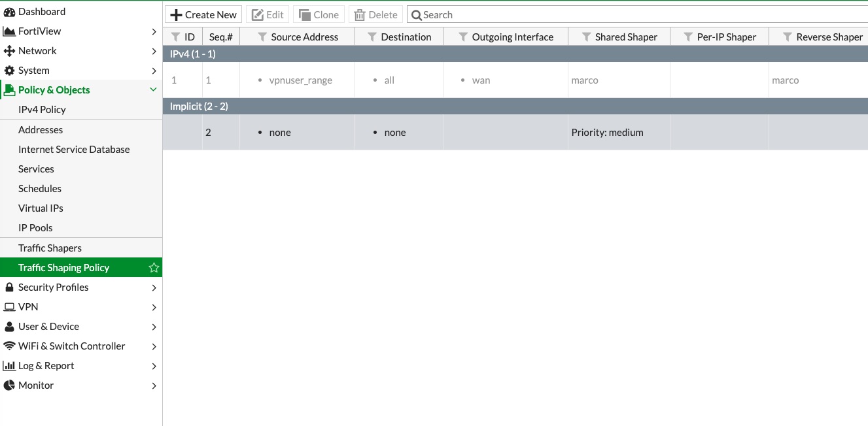868x426 pixels.
Task: Click the Destination column filter icon
Action: 372,37
